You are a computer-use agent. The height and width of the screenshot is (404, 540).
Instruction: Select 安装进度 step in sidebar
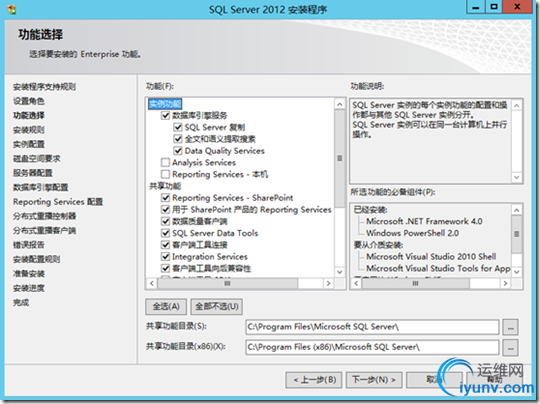pos(29,288)
